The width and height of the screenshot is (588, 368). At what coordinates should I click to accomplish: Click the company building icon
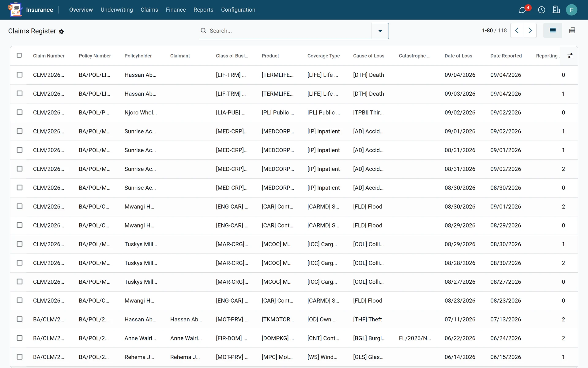pos(556,10)
